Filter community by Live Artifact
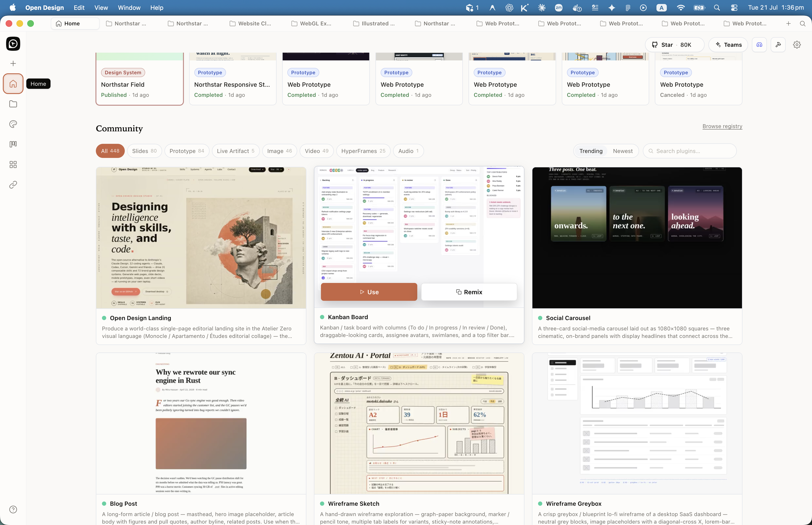The height and width of the screenshot is (525, 812). coord(235,151)
